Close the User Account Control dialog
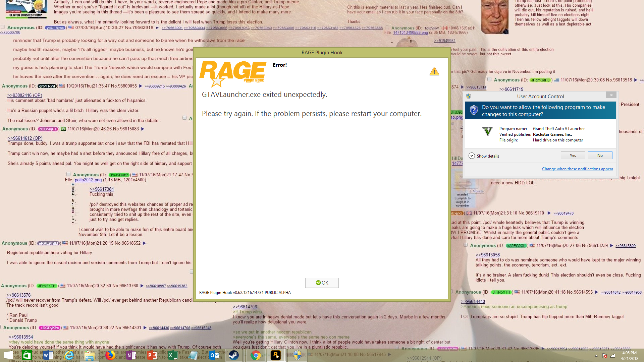The width and height of the screenshot is (644, 362). click(x=611, y=95)
